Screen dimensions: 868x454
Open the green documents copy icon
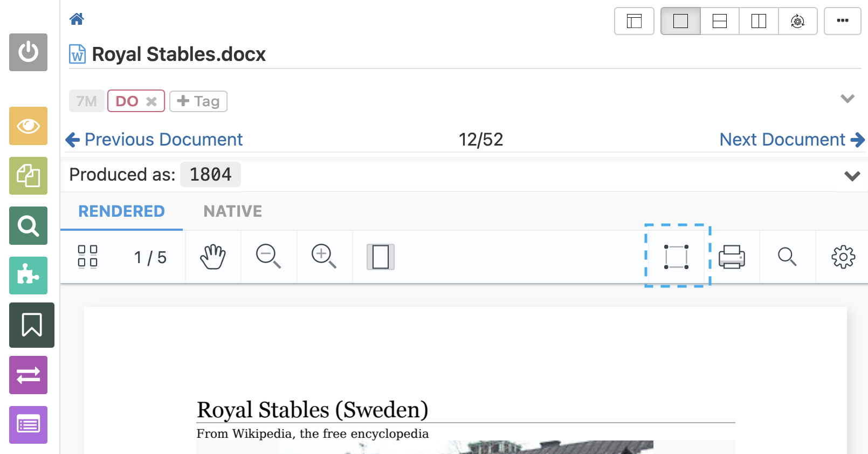tap(28, 176)
